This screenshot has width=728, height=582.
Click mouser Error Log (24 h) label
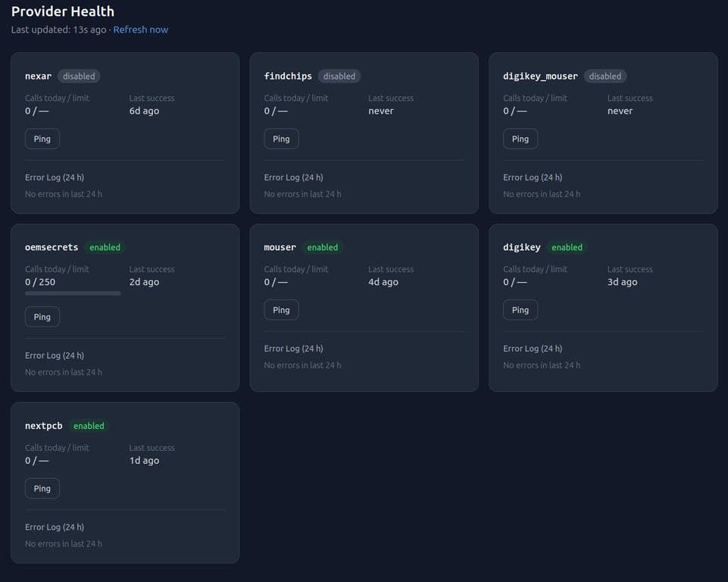click(294, 349)
